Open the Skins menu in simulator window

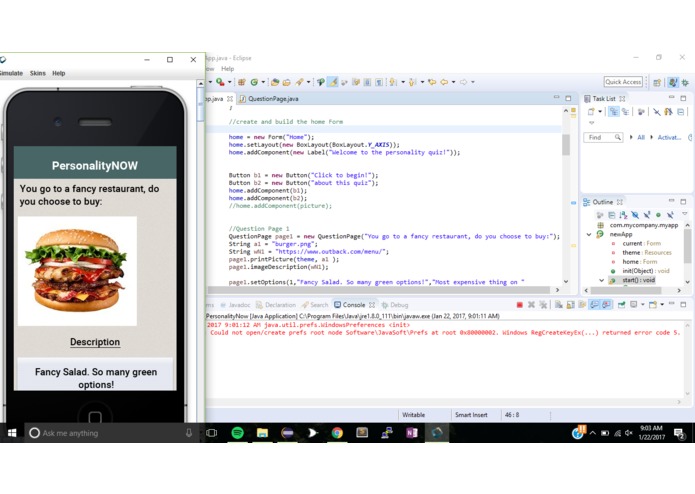tap(38, 73)
